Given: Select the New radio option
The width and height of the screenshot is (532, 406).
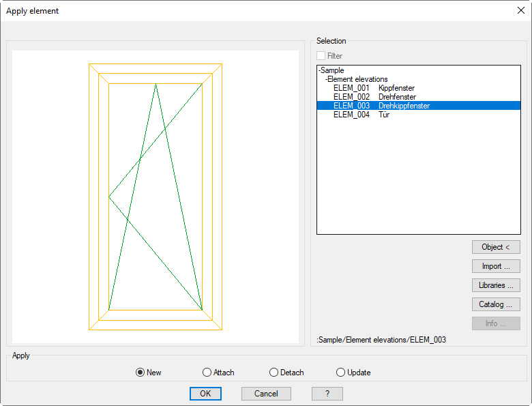Looking at the screenshot, I should coord(141,373).
